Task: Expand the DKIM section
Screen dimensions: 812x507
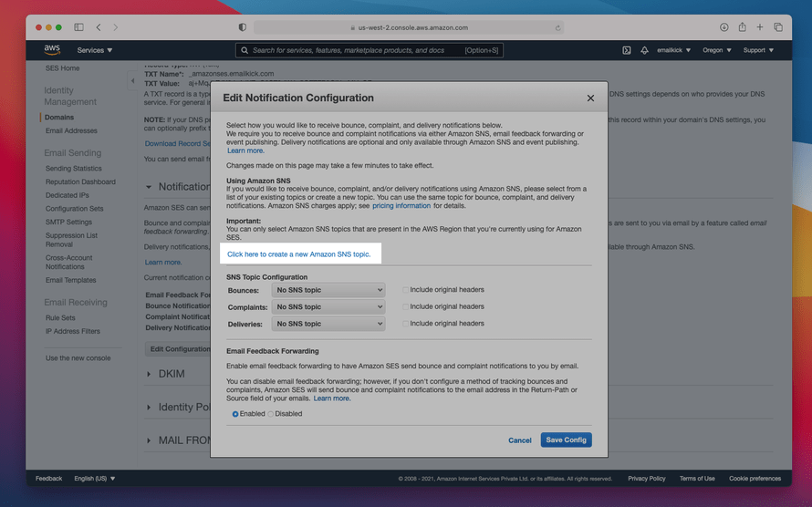Action: (x=149, y=374)
